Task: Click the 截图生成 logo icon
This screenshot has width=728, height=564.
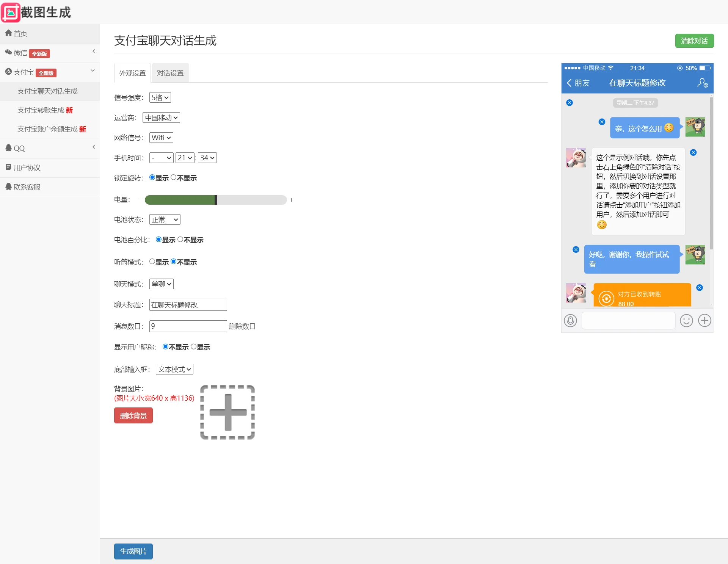Action: (11, 13)
